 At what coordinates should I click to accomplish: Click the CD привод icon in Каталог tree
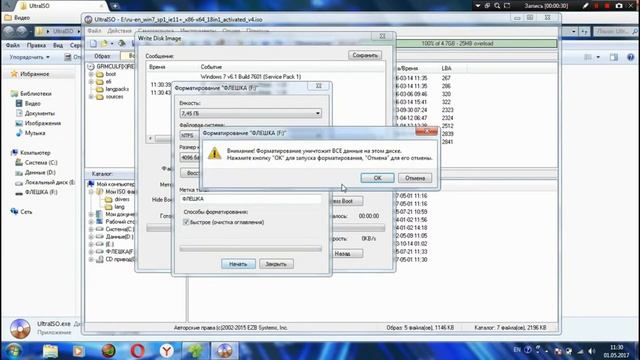tap(99, 260)
